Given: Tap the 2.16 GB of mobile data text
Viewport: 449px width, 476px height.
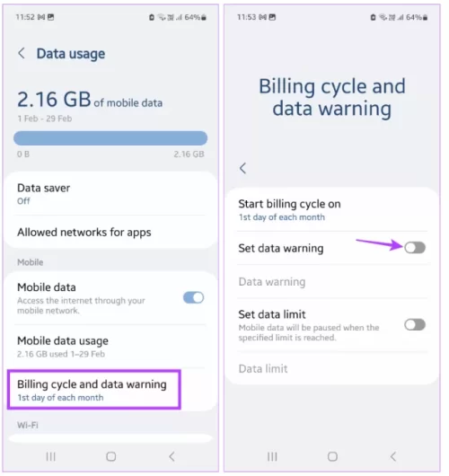Looking at the screenshot, I should point(90,100).
